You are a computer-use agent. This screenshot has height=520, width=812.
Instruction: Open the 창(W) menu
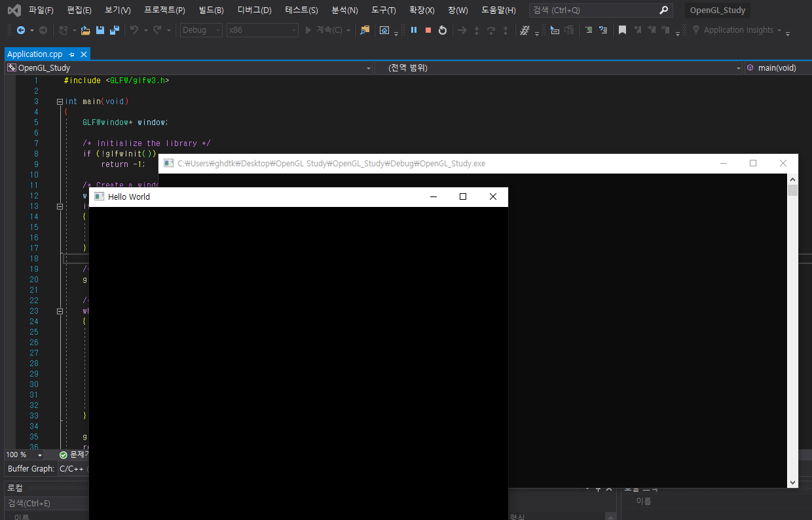point(458,10)
